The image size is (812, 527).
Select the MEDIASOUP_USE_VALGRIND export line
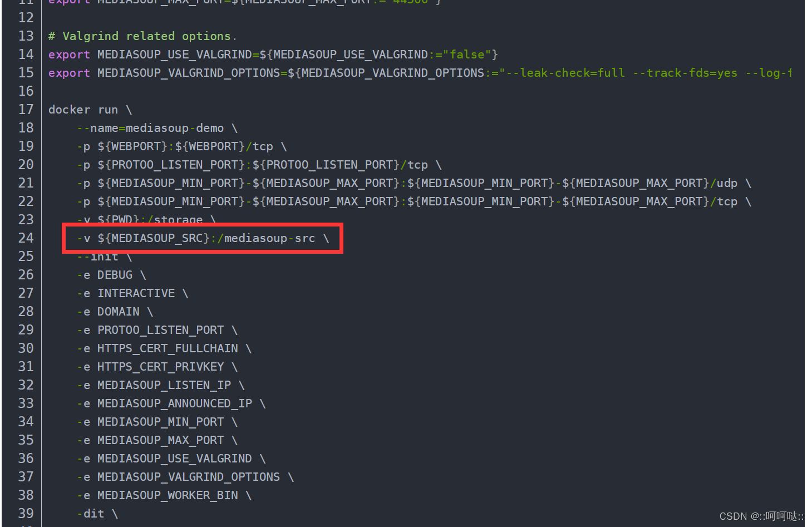[x=273, y=55]
